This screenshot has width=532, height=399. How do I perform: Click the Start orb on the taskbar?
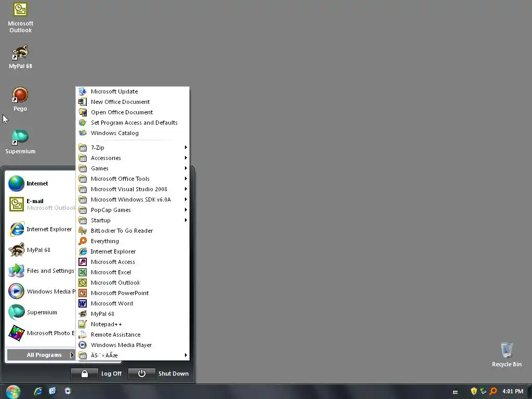tap(13, 392)
